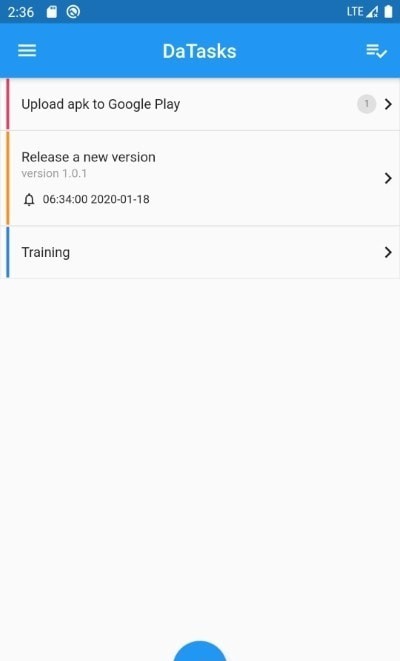Expand Release a new version chevron
This screenshot has height=661, width=400.
[388, 178]
